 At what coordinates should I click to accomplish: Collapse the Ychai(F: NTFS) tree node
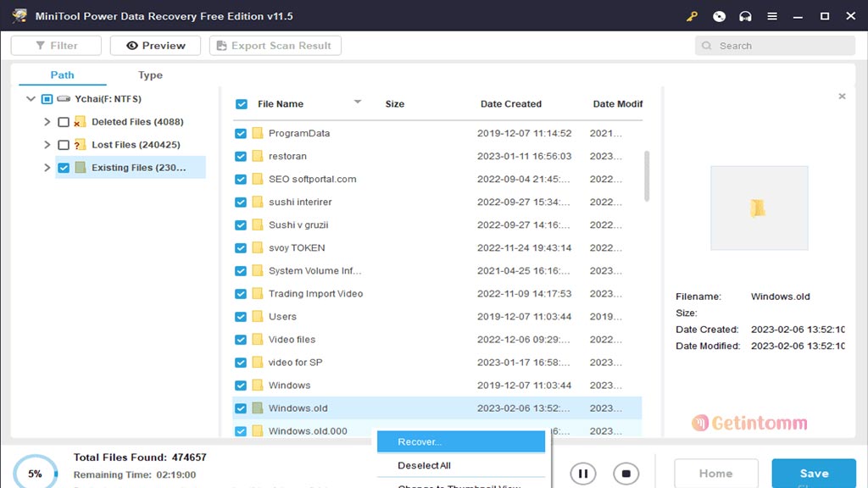pyautogui.click(x=31, y=98)
